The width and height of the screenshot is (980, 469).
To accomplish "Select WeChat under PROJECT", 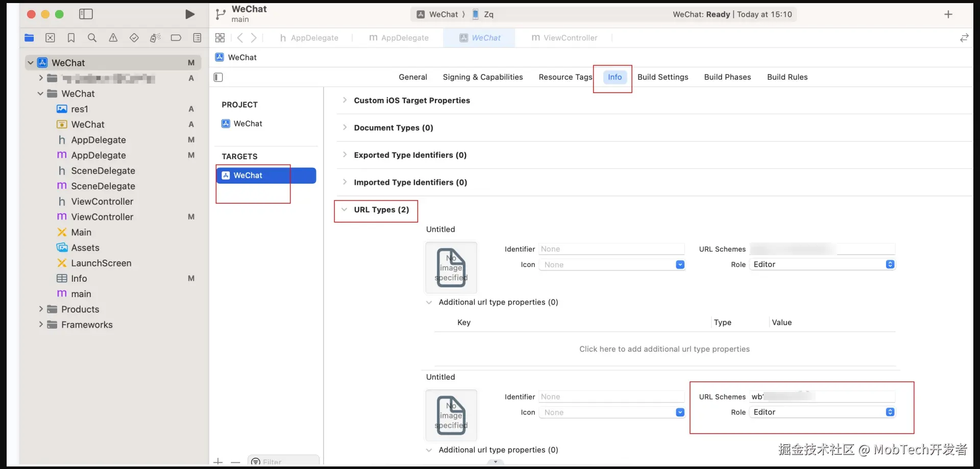I will pyautogui.click(x=242, y=124).
